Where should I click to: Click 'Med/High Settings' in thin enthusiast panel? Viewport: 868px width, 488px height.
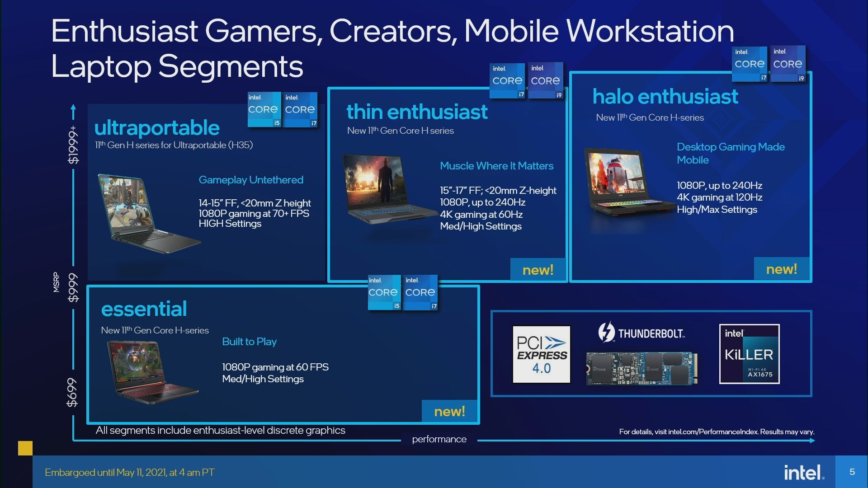tap(481, 226)
